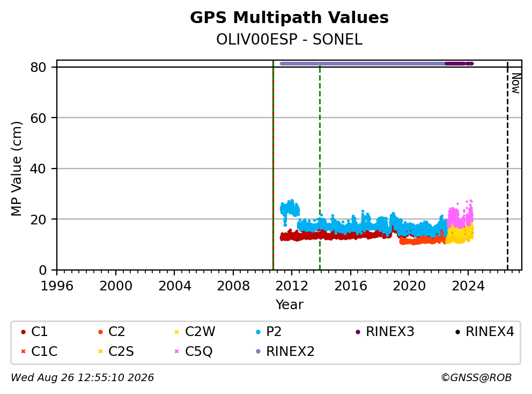The width and height of the screenshot is (532, 394).
Task: Click the RINEX3 purple legend dot
Action: 358,332
